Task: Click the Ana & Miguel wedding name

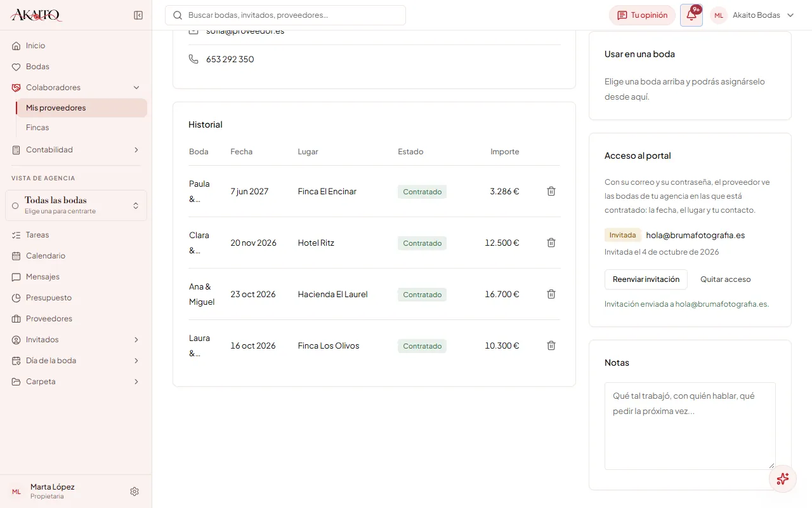Action: point(202,294)
